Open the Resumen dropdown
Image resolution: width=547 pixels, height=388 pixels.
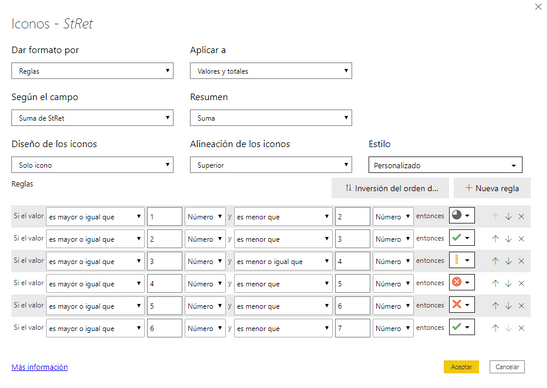[271, 118]
